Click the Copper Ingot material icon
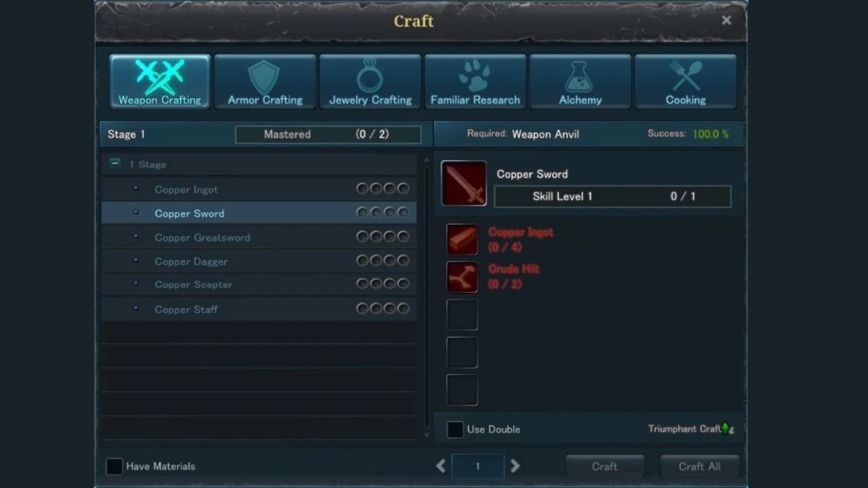 click(x=462, y=240)
